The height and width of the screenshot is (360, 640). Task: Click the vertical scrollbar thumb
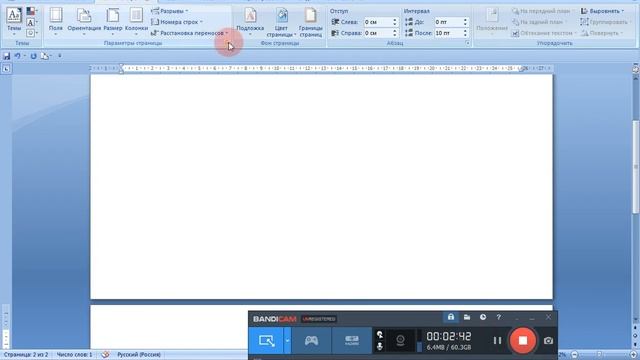[636, 167]
